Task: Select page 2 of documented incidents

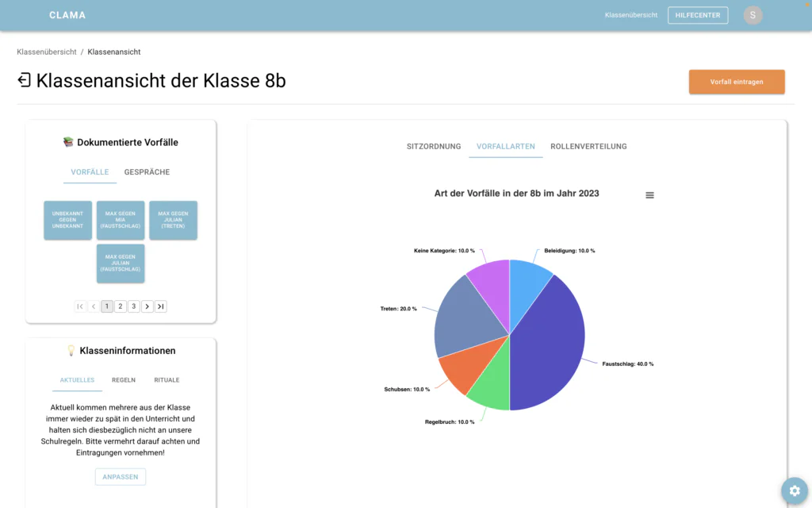Action: (x=121, y=306)
